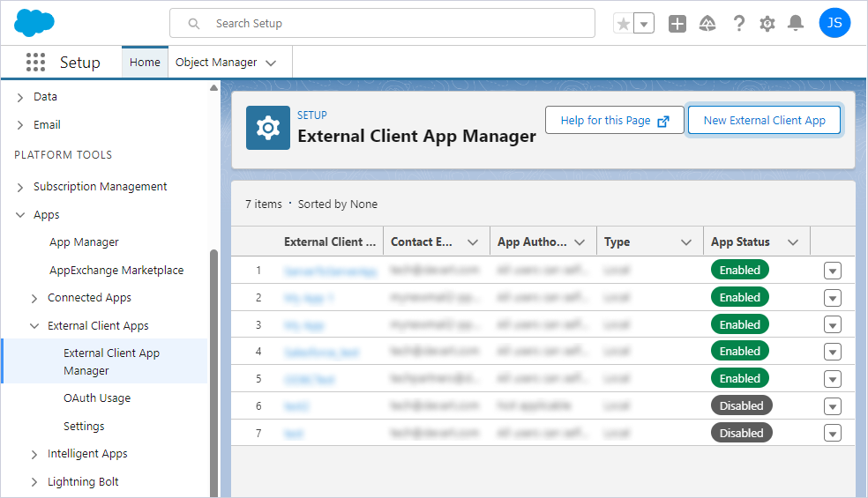This screenshot has width=868, height=498.
Task: Open the app name link in row 7
Action: tap(294, 434)
